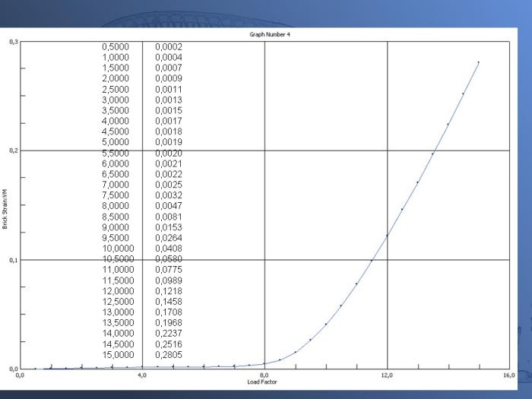
Task: Click the 0,3 tick label on y-axis
Action: [x=14, y=41]
